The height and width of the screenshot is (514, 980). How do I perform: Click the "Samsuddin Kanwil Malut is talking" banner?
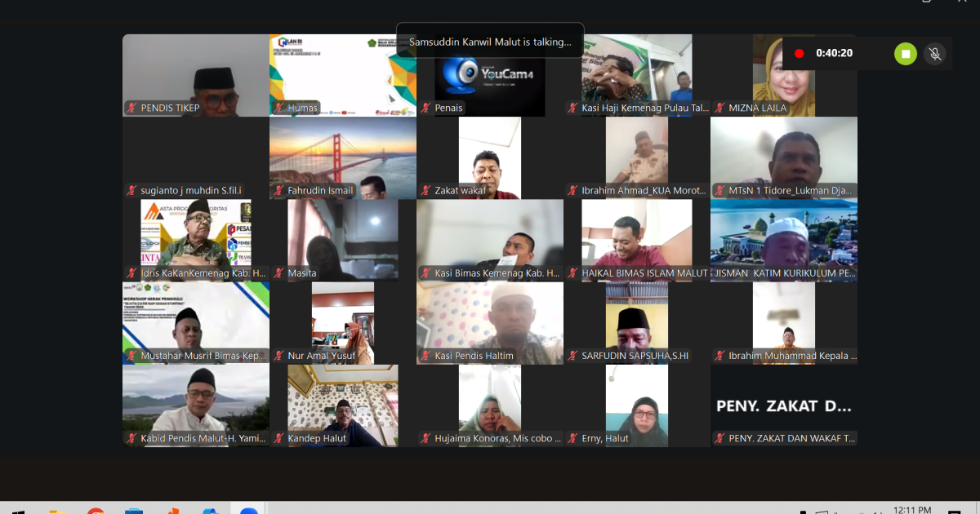(490, 42)
